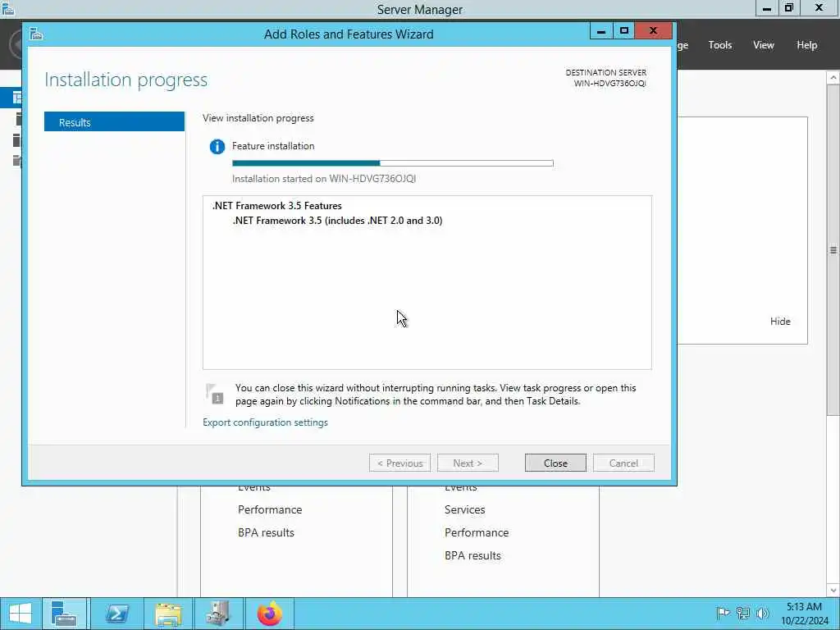840x630 pixels.
Task: Open Performance in the right Server Manager tile
Action: point(477,532)
